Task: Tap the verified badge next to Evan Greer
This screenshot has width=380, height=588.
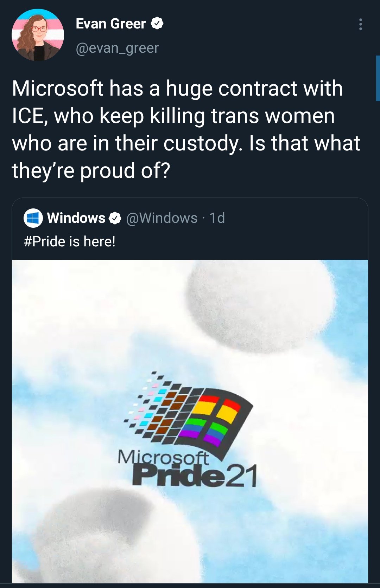Action: [157, 24]
